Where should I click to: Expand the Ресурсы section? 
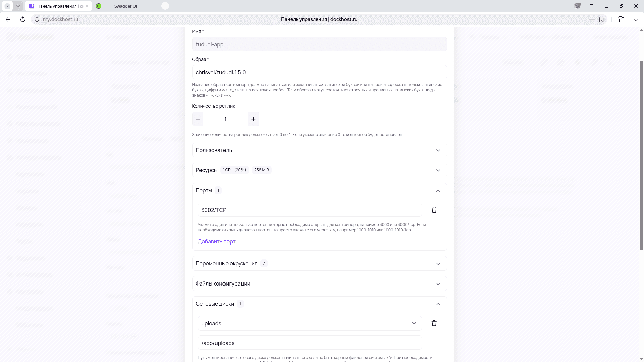click(x=319, y=170)
